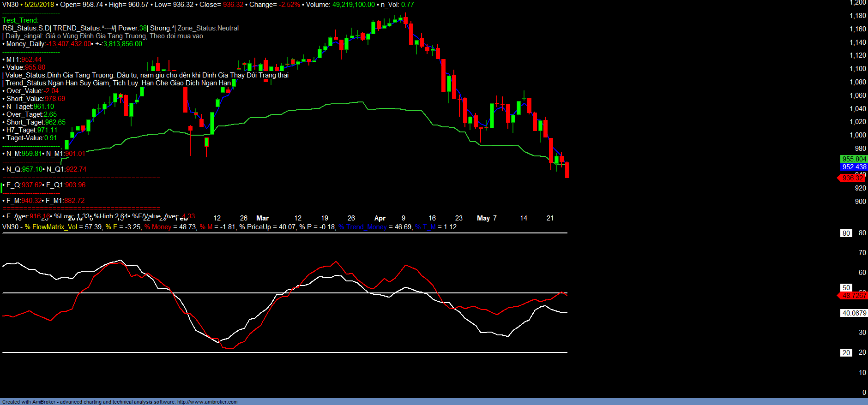Screen dimensions: 868x405
Task: Click the red 48.7267 indicator value tag
Action: [x=854, y=296]
